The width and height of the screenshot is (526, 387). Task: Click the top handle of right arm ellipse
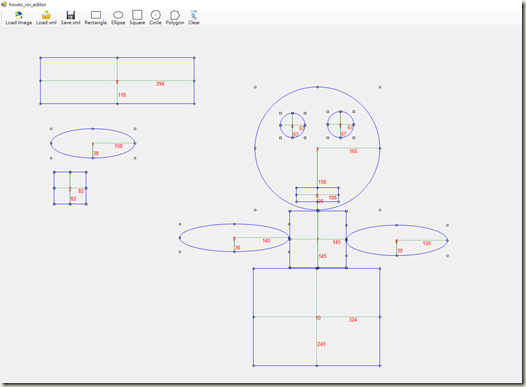397,225
